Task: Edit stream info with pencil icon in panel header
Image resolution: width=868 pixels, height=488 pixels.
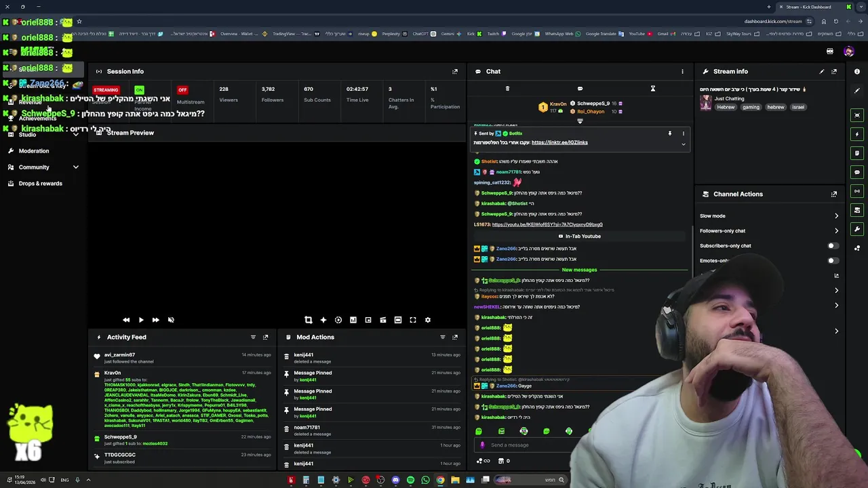Action: 822,71
